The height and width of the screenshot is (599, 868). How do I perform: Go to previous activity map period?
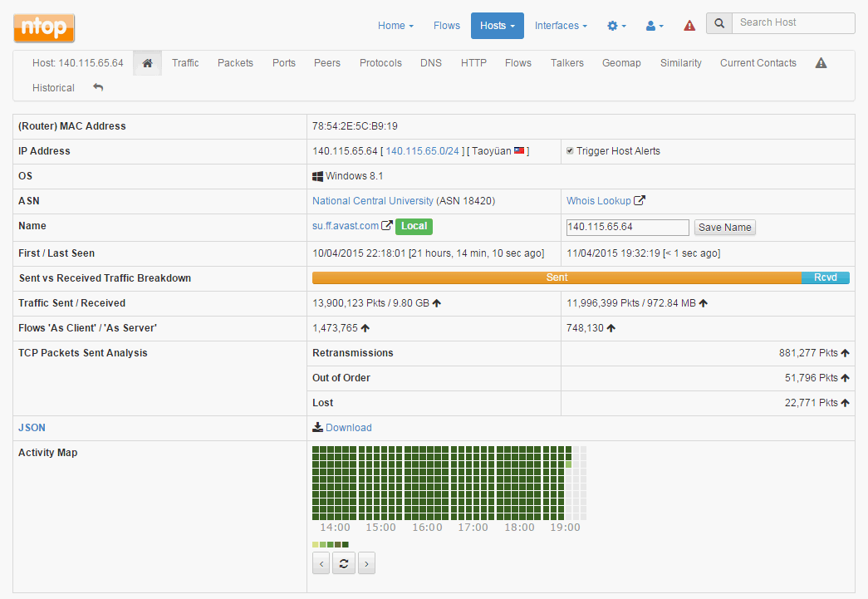point(321,563)
